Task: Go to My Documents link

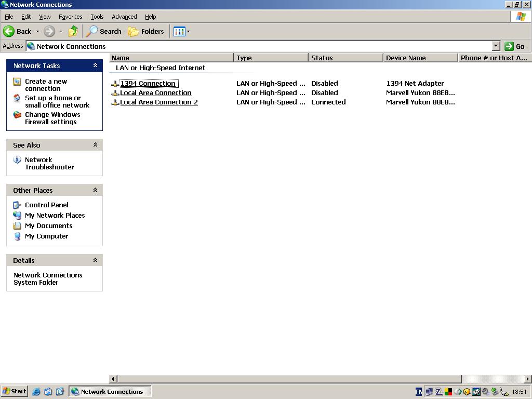Action: [x=48, y=226]
